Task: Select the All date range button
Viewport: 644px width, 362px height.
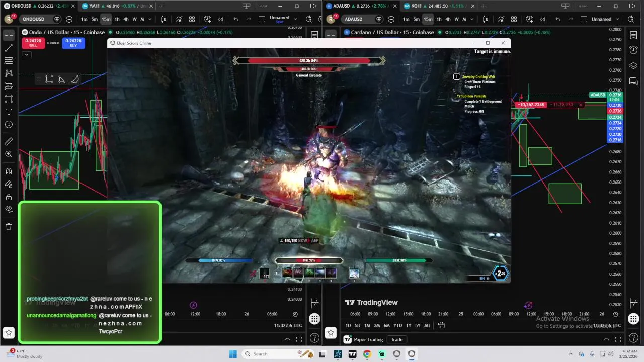Action: point(427,325)
